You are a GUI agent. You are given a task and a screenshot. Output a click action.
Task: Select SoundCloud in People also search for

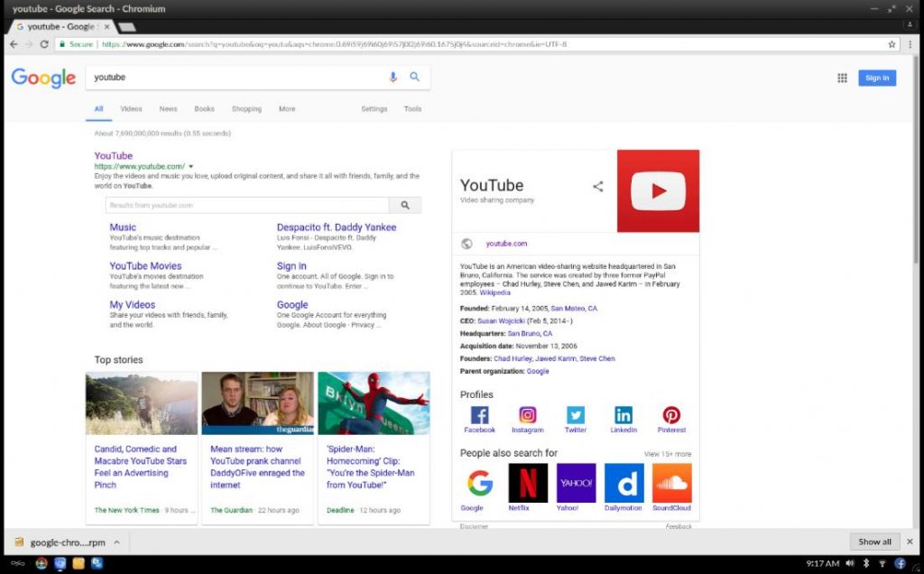tap(671, 483)
